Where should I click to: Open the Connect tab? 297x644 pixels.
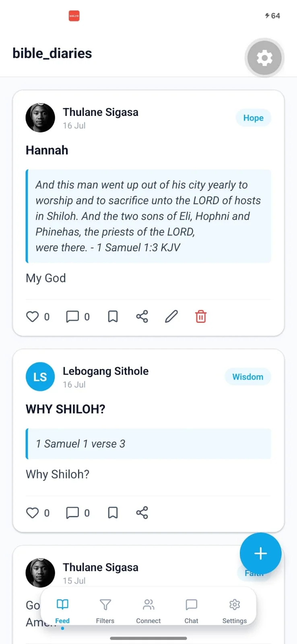pos(148,611)
